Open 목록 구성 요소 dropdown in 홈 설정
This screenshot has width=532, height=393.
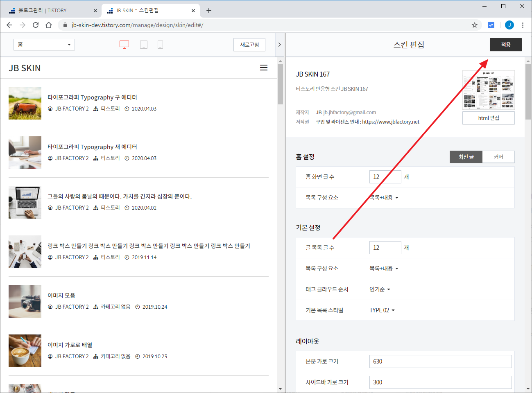384,198
